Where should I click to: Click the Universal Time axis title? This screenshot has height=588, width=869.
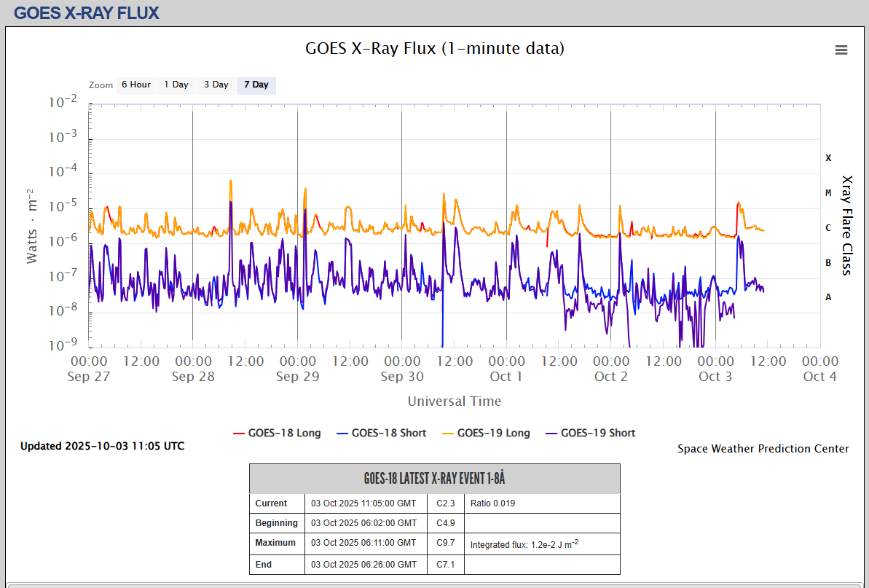click(x=454, y=401)
